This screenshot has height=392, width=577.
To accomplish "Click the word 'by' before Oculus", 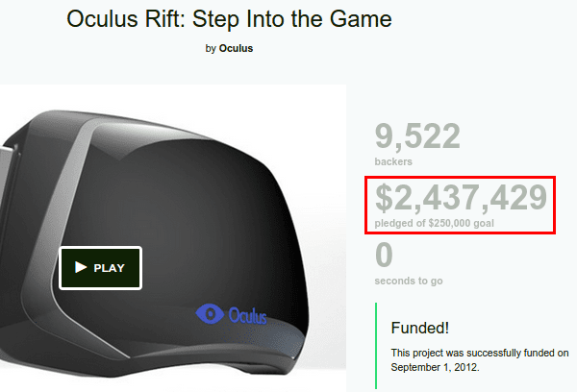I will 211,49.
